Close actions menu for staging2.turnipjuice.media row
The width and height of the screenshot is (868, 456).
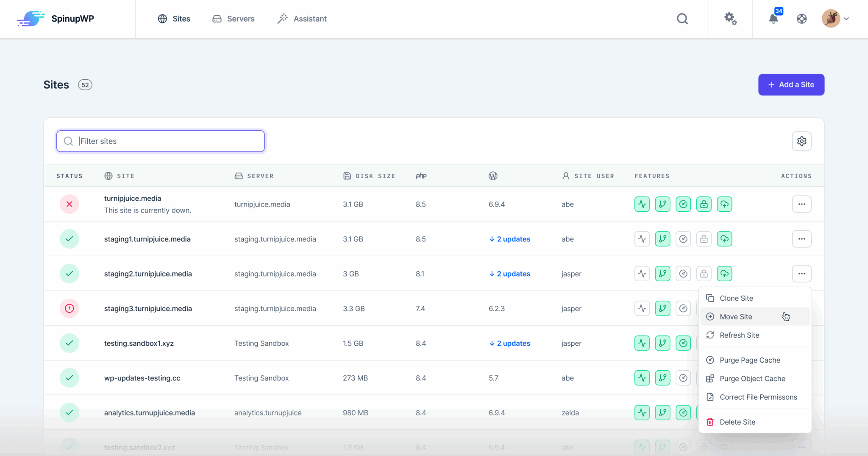801,274
